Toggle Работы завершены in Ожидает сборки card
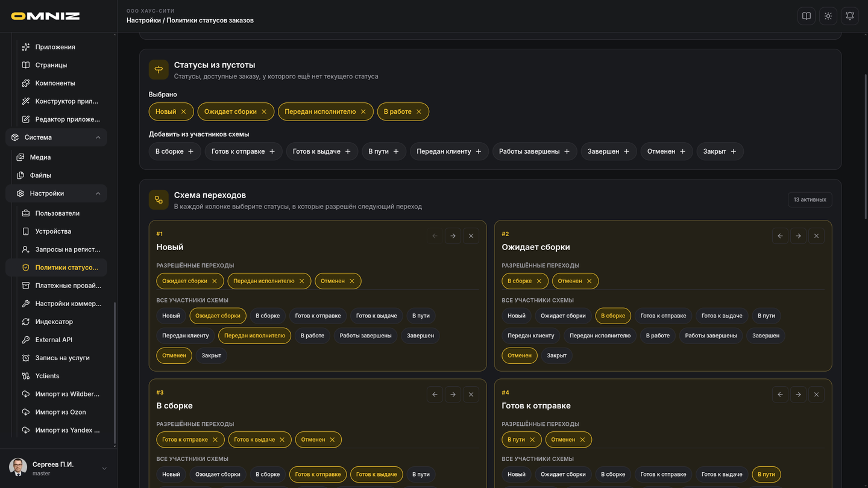 coord(711,336)
